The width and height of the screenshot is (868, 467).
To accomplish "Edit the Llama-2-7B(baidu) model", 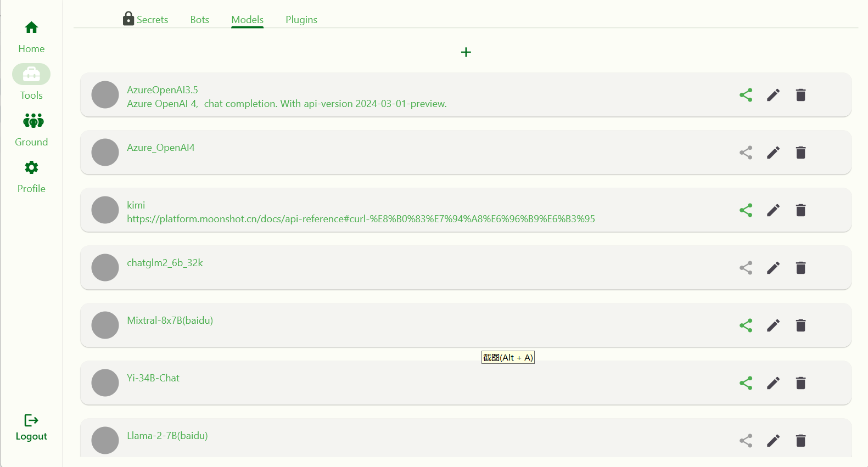I will point(773,441).
